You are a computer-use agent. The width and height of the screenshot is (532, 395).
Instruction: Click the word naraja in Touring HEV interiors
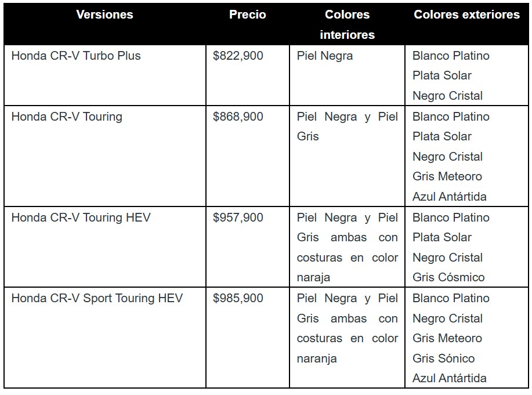click(313, 277)
